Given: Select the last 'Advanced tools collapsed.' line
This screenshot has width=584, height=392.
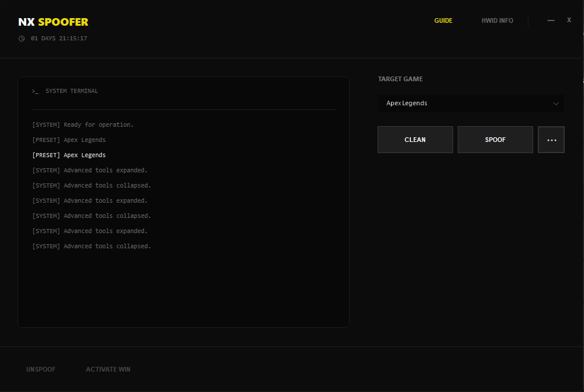Looking at the screenshot, I should (92, 247).
